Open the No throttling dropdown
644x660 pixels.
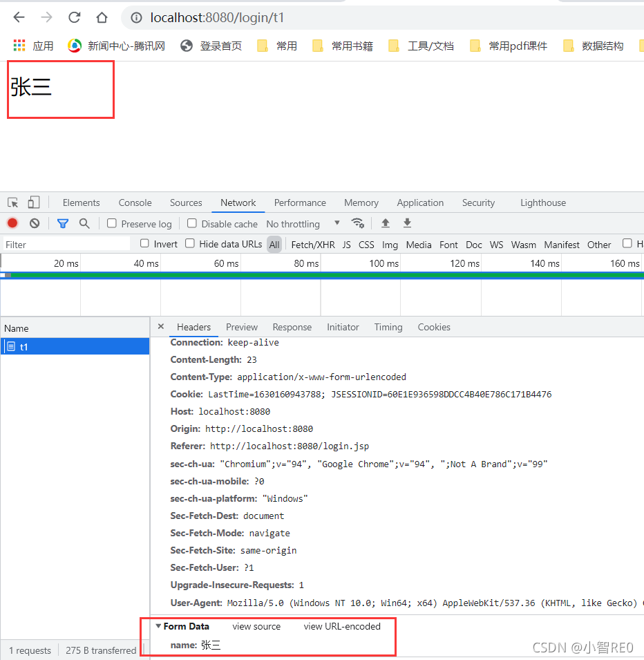(x=303, y=224)
